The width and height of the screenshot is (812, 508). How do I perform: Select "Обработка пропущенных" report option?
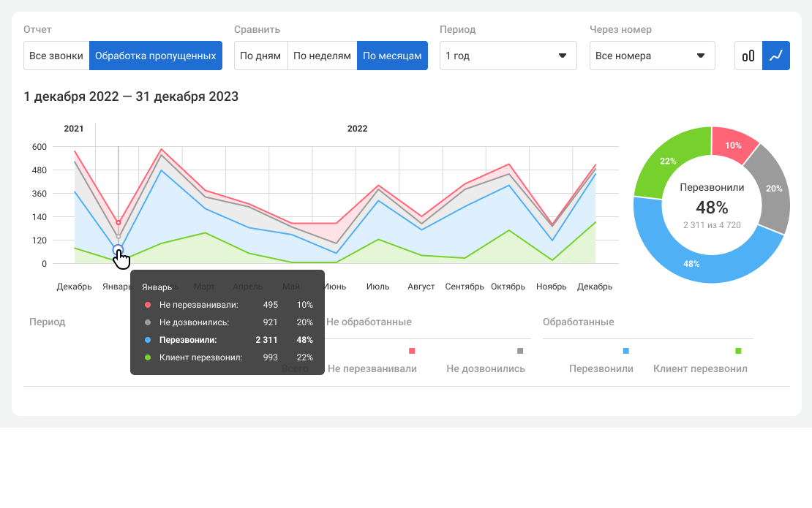pyautogui.click(x=155, y=56)
